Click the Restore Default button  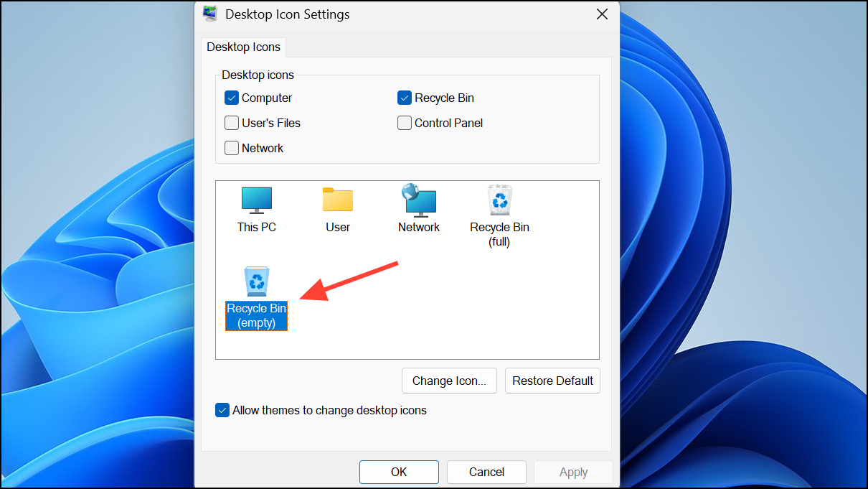[x=552, y=381]
